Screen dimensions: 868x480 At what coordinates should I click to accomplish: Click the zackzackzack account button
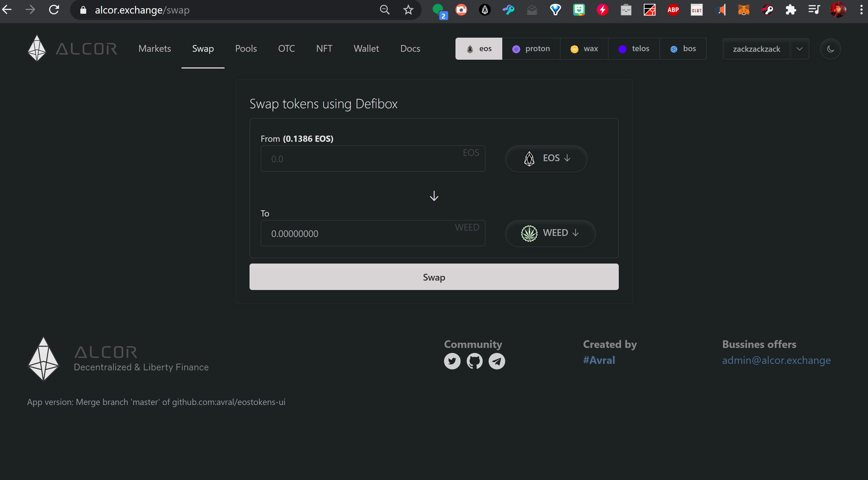tap(756, 49)
